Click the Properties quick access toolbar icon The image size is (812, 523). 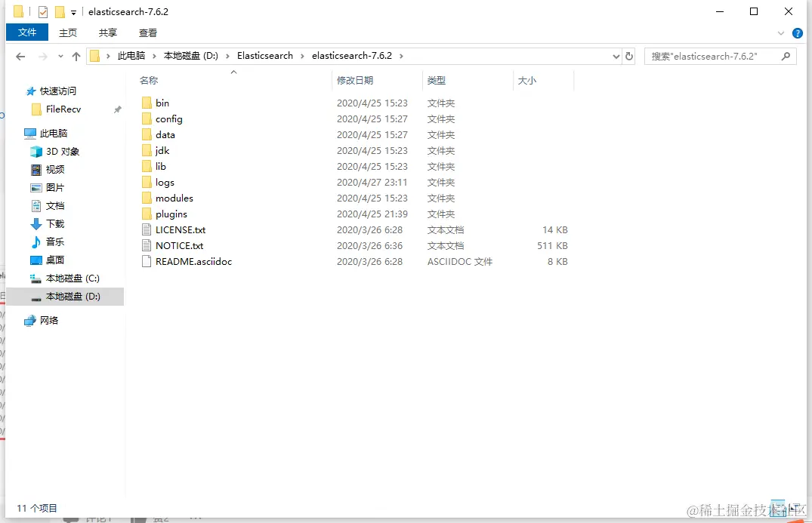pyautogui.click(x=43, y=11)
